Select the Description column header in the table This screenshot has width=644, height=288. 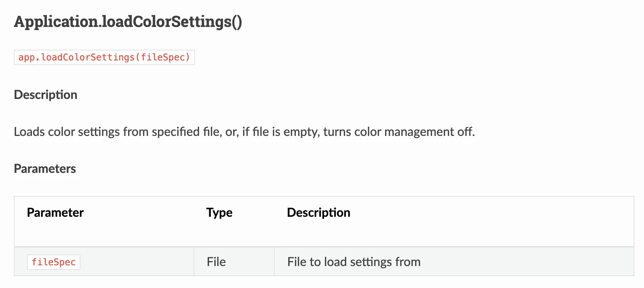click(x=319, y=213)
